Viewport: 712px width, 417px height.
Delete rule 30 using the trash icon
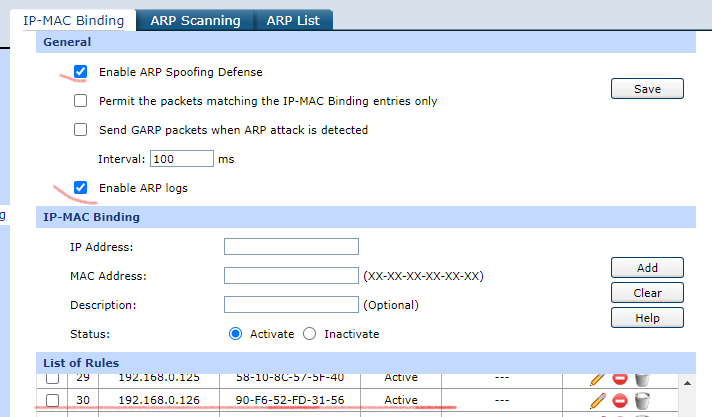pyautogui.click(x=642, y=401)
